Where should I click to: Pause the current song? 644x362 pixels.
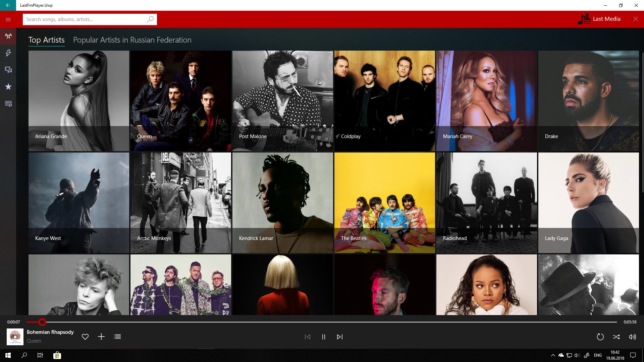[324, 337]
